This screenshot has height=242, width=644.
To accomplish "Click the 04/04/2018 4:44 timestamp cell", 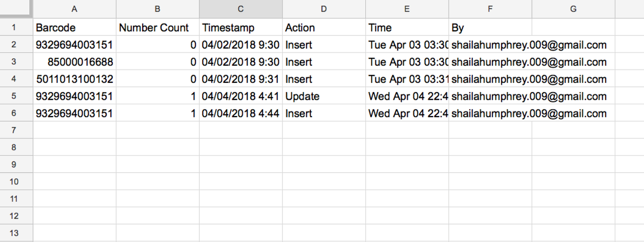I will [x=241, y=113].
